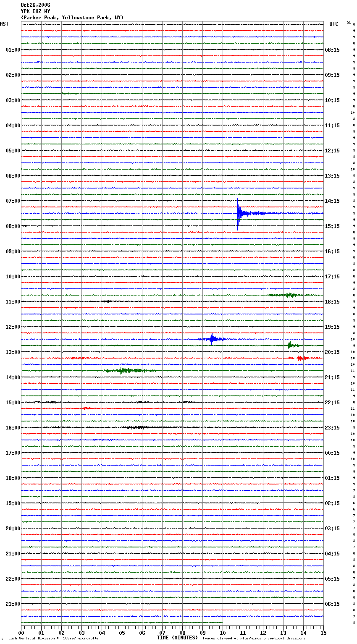Select the station code YPK EHZ WY
The height and width of the screenshot is (644, 357).
tap(35, 11)
